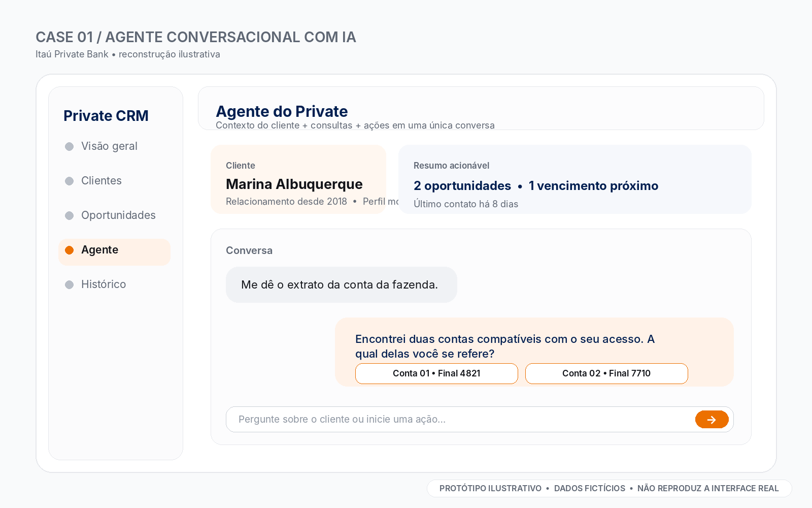Choose Conta 01 Final 4821
The height and width of the screenshot is (508, 812).
436,373
